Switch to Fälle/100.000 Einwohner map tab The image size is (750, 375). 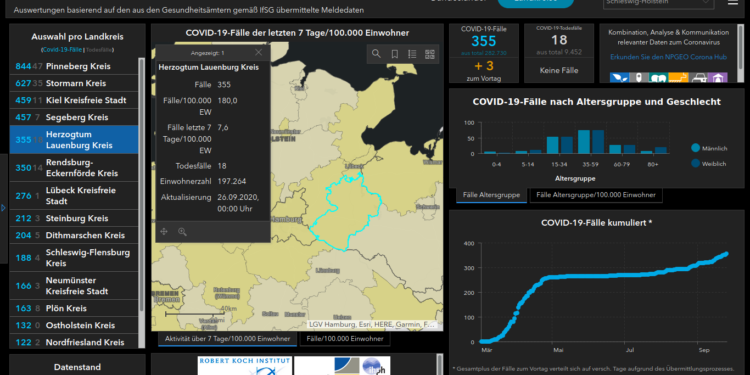click(344, 339)
